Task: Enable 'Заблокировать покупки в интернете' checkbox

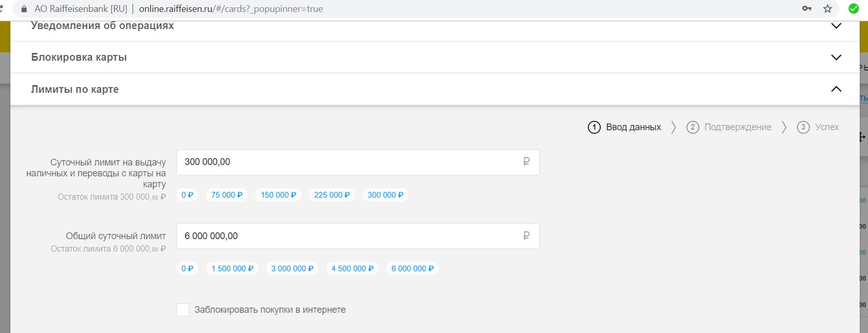Action: click(x=183, y=310)
